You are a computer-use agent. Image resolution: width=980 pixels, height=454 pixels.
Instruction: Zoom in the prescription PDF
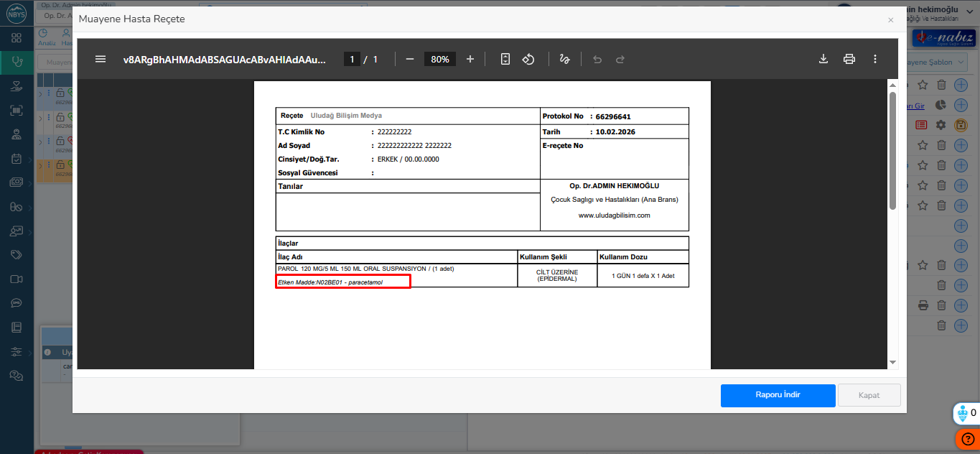point(470,59)
